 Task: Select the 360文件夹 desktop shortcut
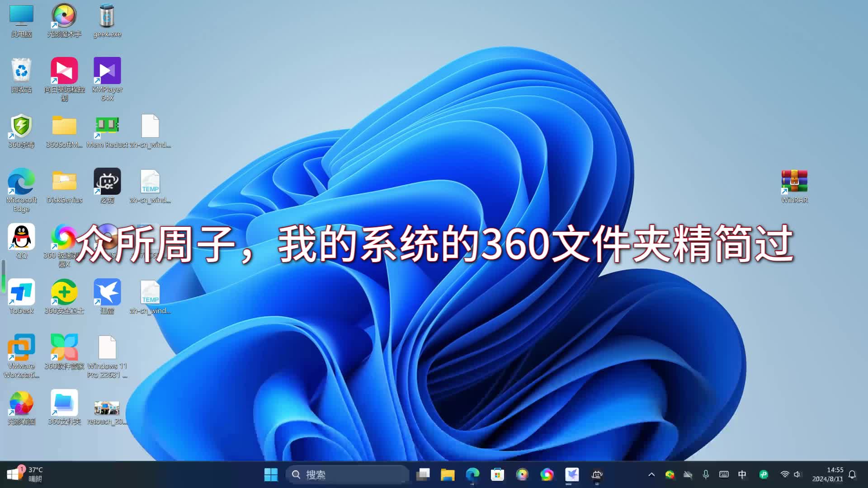[x=64, y=408]
